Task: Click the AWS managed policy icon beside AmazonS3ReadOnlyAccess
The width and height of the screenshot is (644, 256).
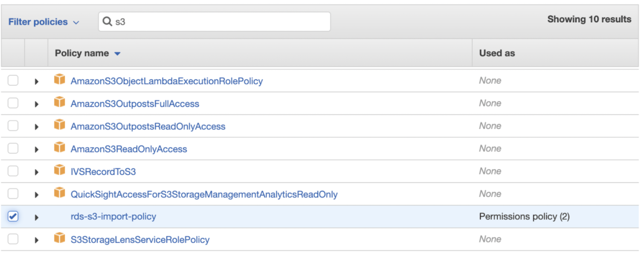Action: [x=60, y=148]
